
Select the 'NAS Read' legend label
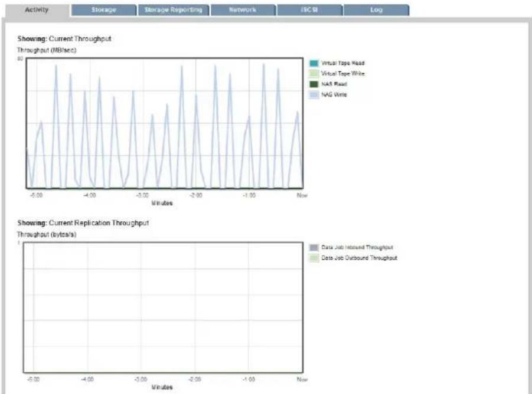(334, 84)
